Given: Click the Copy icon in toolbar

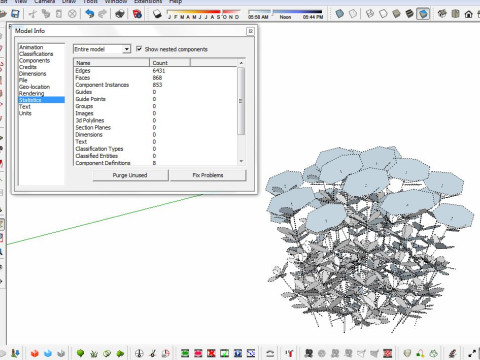Looking at the screenshot, I should tap(46, 14).
